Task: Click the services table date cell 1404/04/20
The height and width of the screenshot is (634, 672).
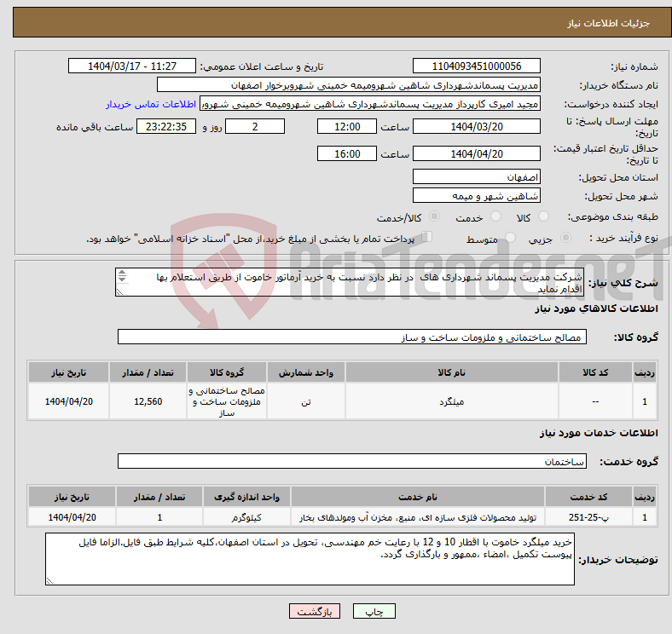Action: click(x=72, y=517)
